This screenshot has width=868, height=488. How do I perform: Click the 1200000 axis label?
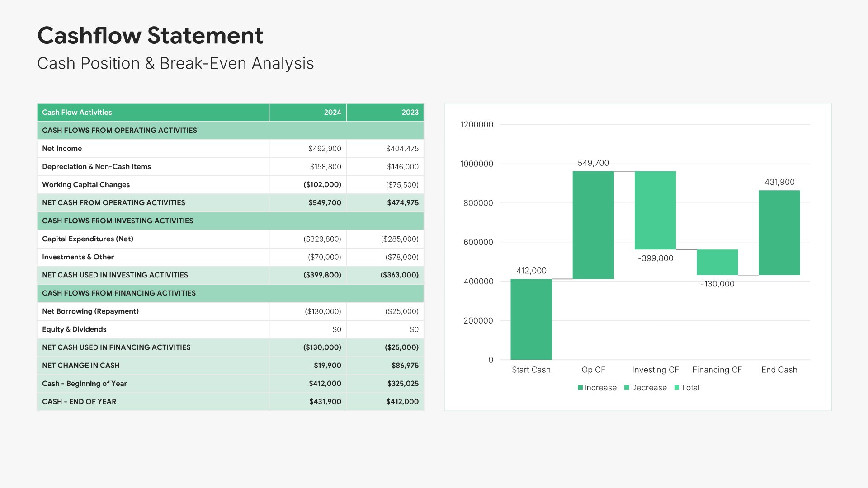click(476, 125)
